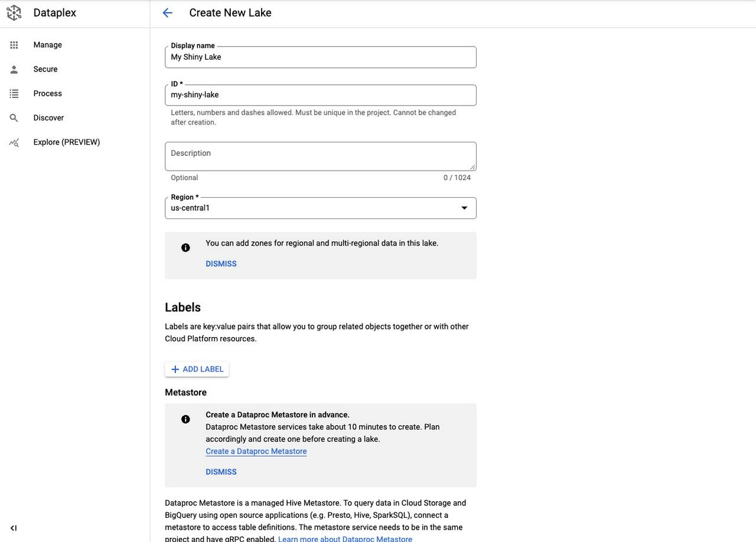Screen dimensions: 756x542
Task: Click the 0 / 1024 character counter
Action: [x=457, y=178]
